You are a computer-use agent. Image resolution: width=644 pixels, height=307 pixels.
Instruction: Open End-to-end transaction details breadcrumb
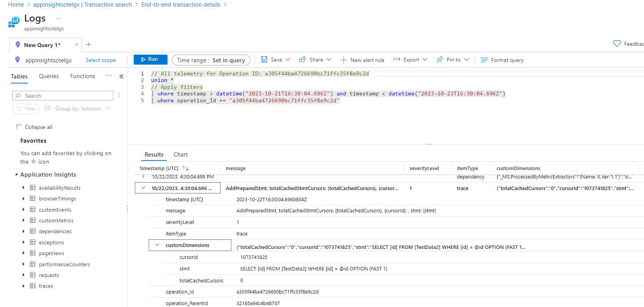[181, 5]
